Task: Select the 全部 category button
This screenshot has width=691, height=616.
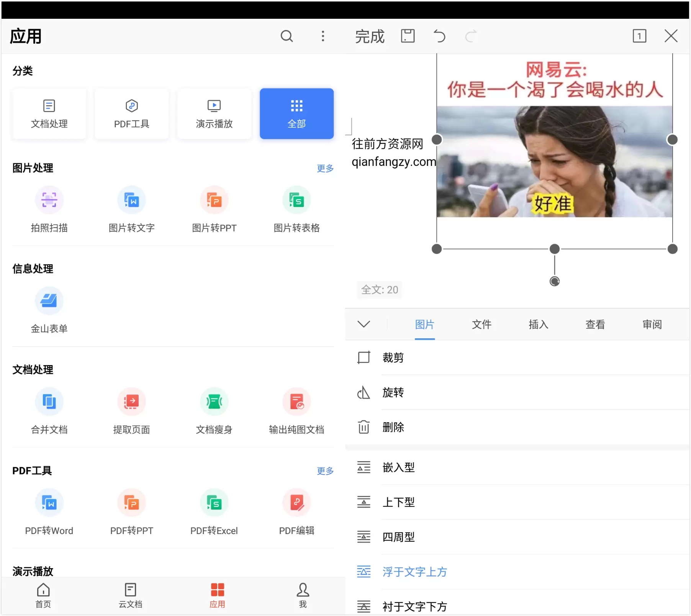Action: [x=296, y=113]
